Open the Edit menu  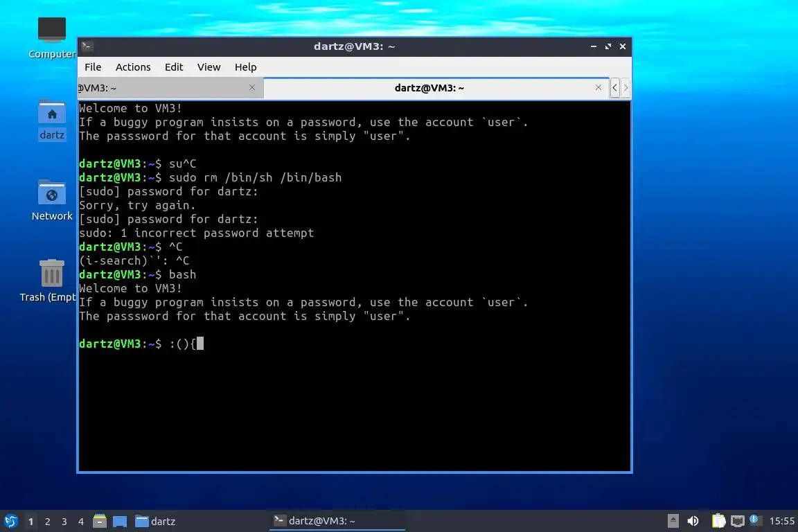point(174,67)
